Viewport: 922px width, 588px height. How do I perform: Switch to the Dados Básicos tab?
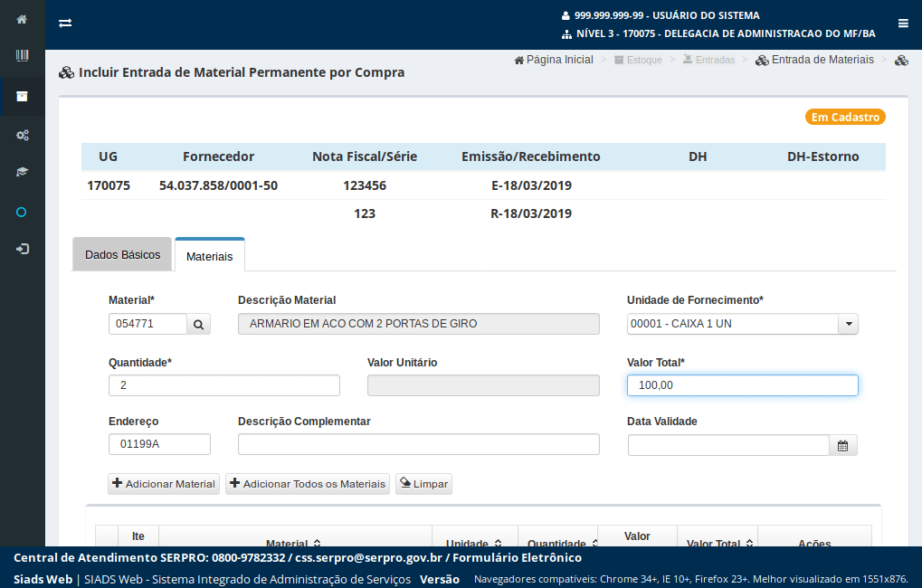pyautogui.click(x=122, y=255)
